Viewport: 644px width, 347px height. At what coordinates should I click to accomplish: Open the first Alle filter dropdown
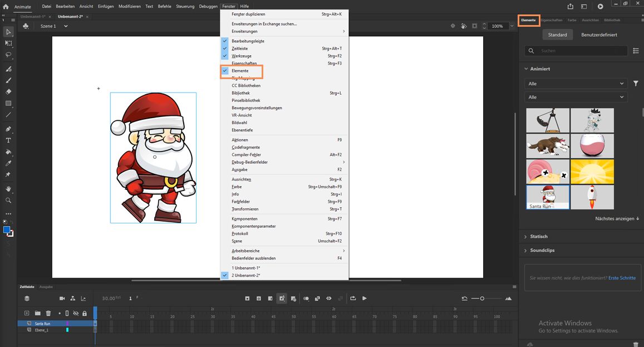576,84
